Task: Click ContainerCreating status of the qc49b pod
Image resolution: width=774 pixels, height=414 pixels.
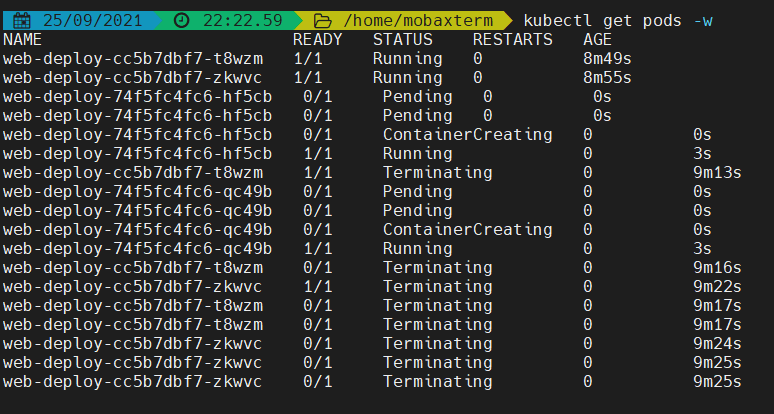Action: [x=467, y=229]
